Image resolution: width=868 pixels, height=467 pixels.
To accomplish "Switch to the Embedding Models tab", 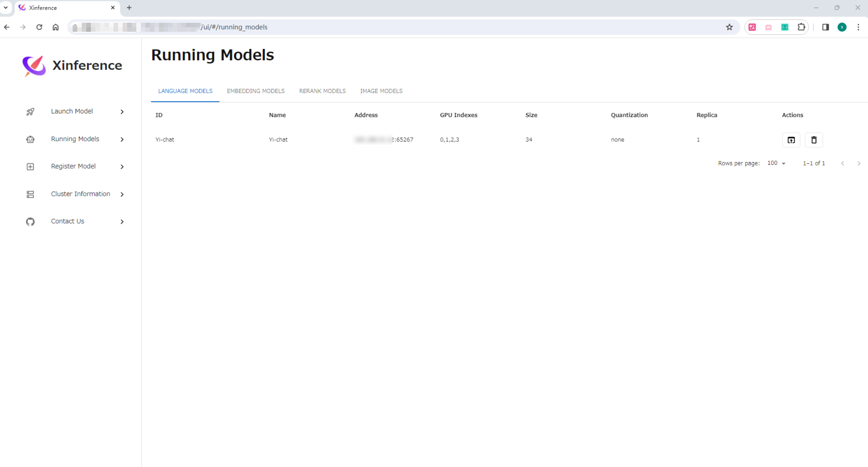I will click(x=256, y=91).
